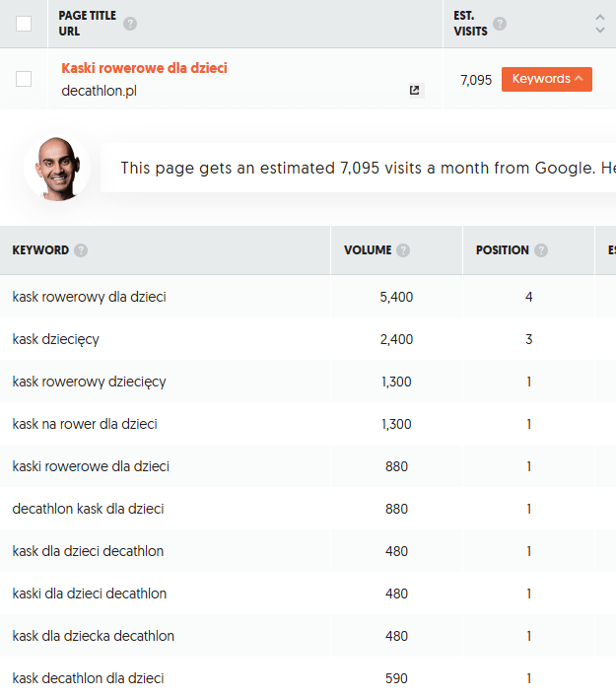Select keyword 'kask na rower dla dzieci'
Screen dimensions: 616x698
coord(85,424)
